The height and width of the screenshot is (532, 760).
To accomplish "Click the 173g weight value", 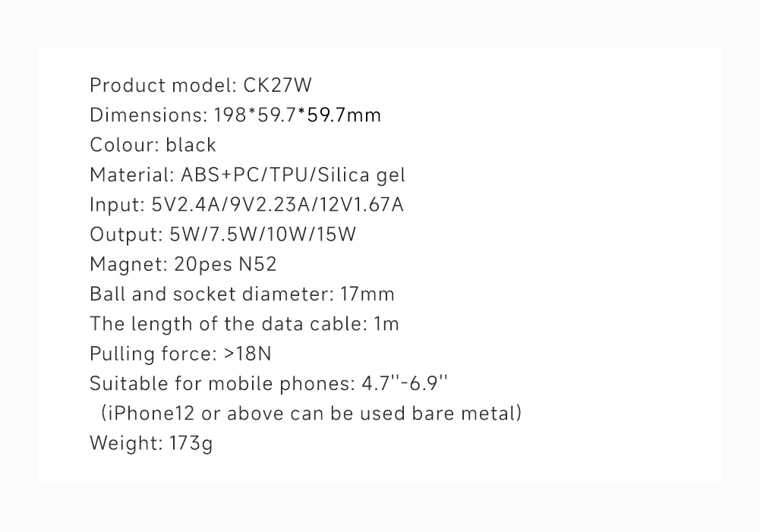I will point(191,443).
